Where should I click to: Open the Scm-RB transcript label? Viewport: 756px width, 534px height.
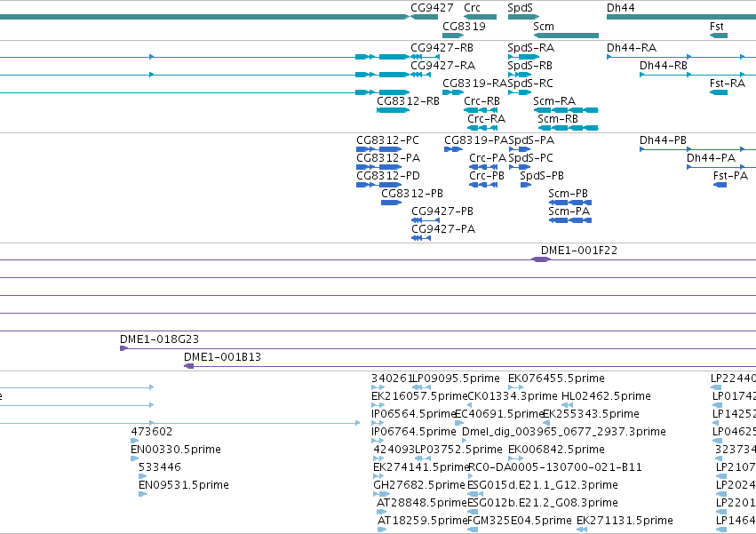pyautogui.click(x=558, y=119)
